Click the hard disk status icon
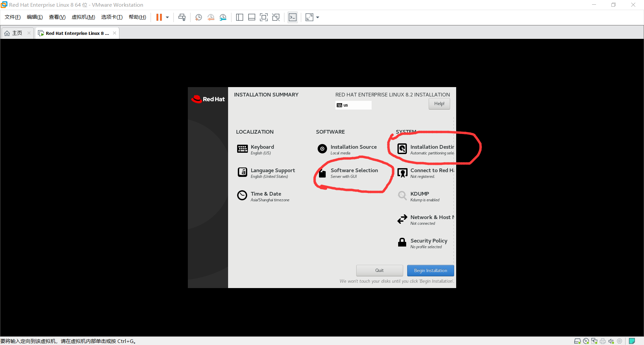 (577, 341)
